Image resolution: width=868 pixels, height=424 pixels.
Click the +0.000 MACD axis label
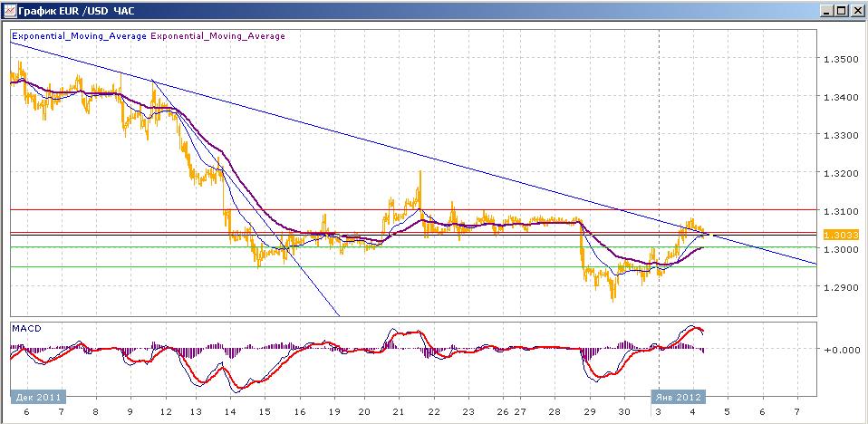click(x=842, y=350)
